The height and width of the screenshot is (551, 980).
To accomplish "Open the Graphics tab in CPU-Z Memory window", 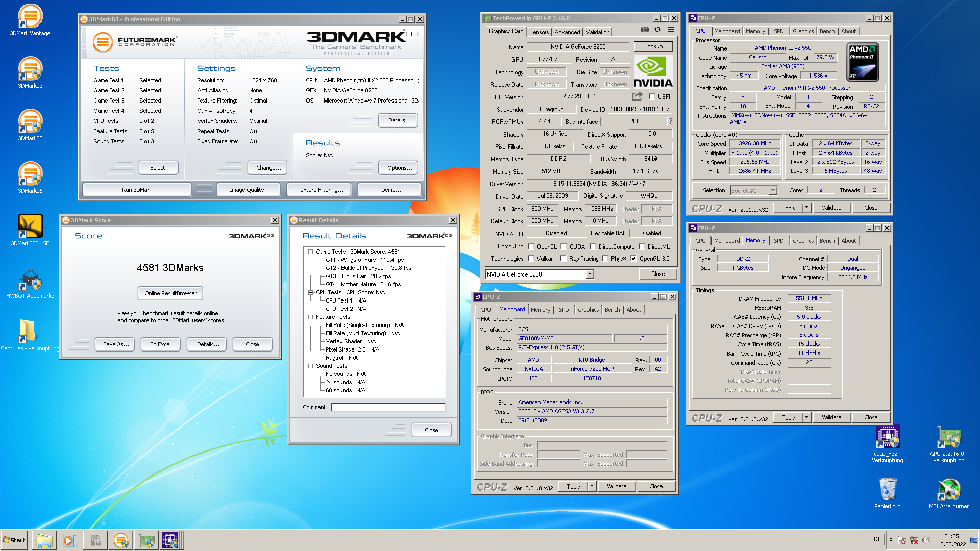I will coord(803,241).
